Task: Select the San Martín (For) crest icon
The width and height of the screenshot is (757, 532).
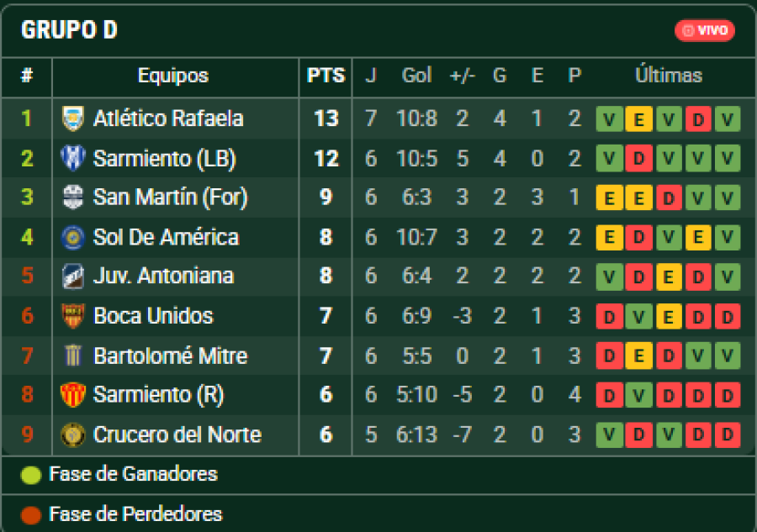Action: [x=73, y=198]
